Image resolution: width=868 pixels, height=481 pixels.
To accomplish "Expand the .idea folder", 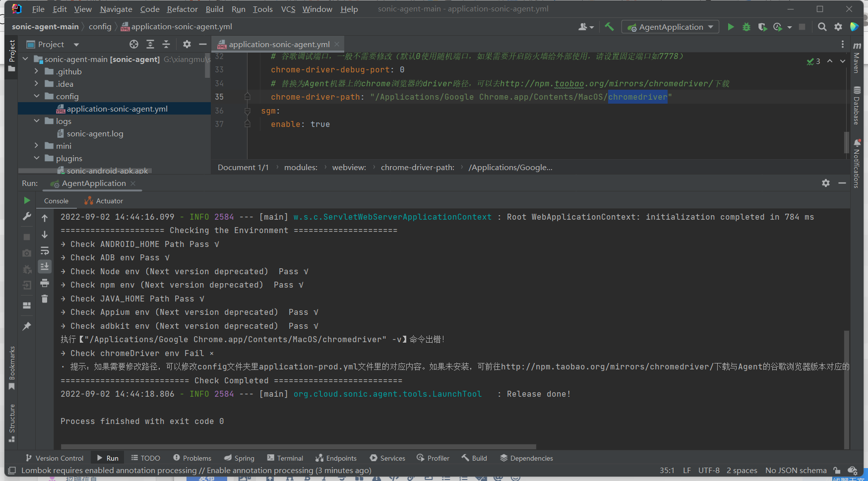I will point(36,84).
